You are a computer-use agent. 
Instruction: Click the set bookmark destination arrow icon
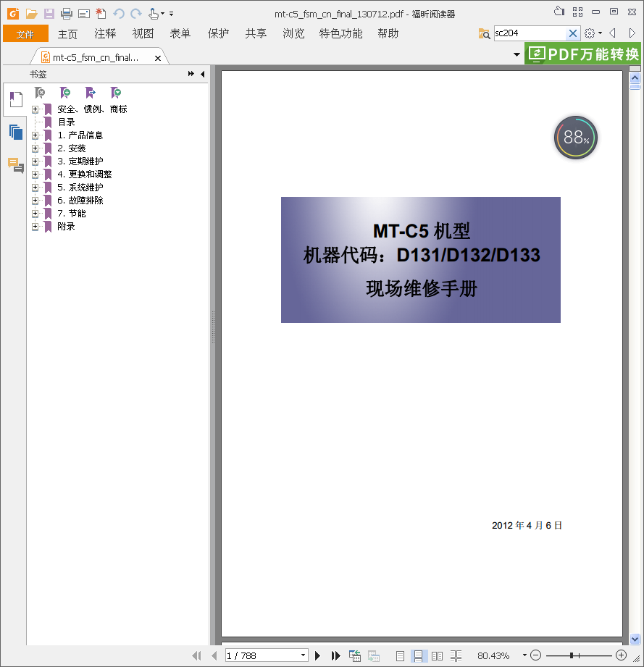tap(90, 92)
